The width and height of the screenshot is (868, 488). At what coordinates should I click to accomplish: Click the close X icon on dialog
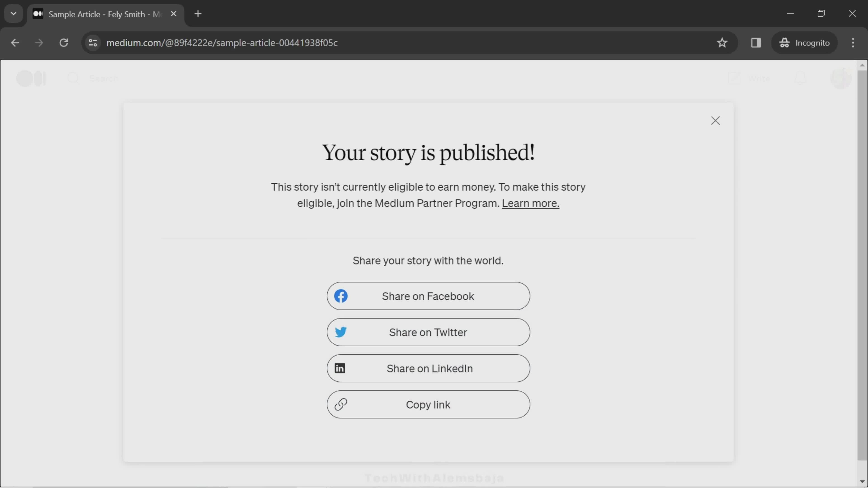(715, 120)
